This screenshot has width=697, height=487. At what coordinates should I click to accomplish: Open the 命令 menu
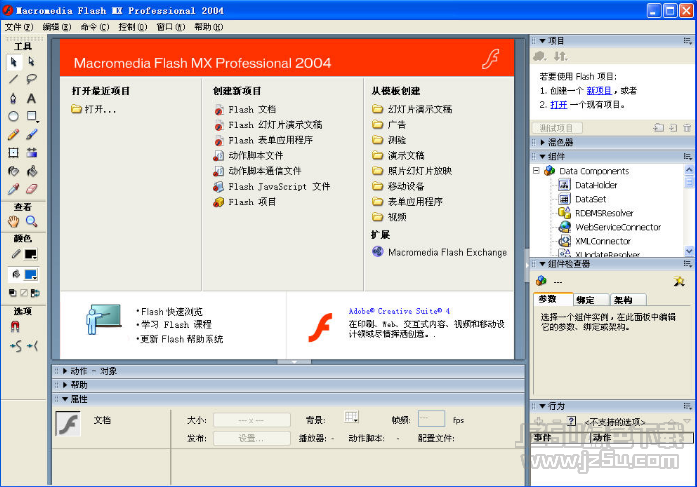(x=95, y=27)
